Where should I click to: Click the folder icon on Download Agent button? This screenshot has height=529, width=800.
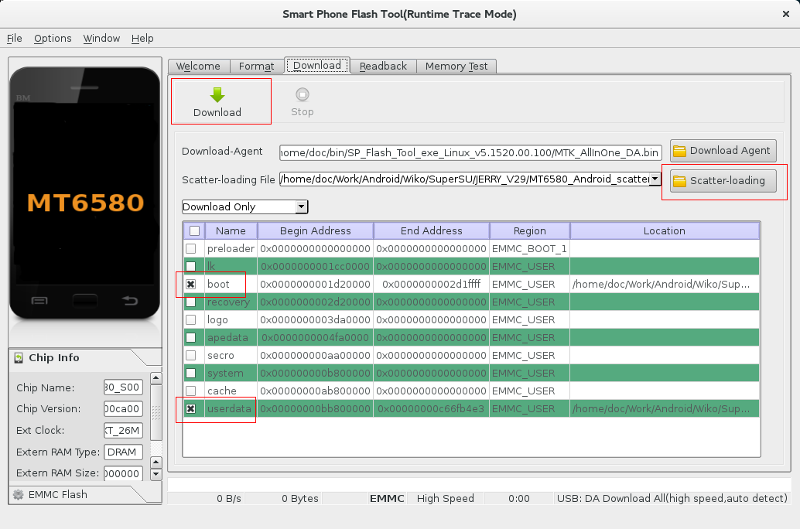pos(679,150)
